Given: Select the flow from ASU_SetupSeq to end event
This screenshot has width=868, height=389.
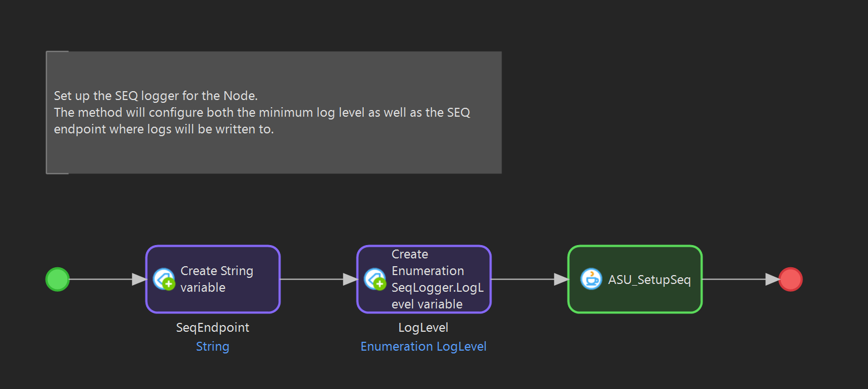Looking at the screenshot, I should pos(733,279).
